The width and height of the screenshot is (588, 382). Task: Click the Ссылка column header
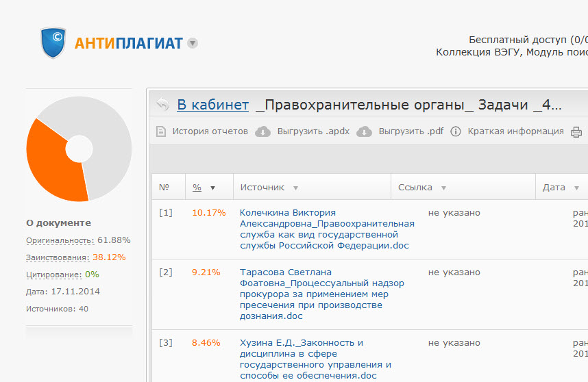coord(415,188)
